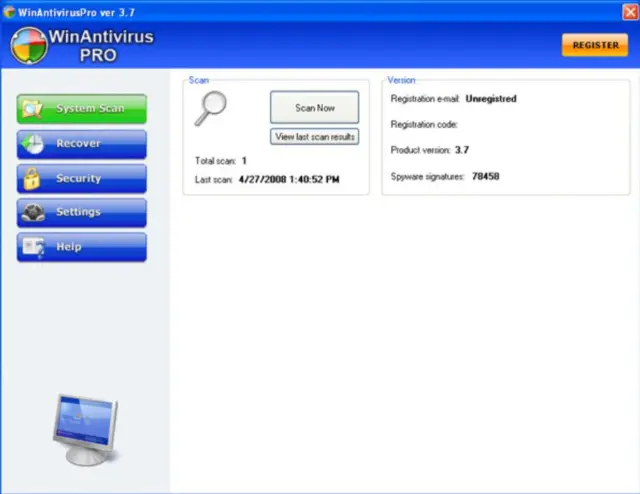The height and width of the screenshot is (494, 640).
Task: Start a scan with Scan Now
Action: coord(315,107)
